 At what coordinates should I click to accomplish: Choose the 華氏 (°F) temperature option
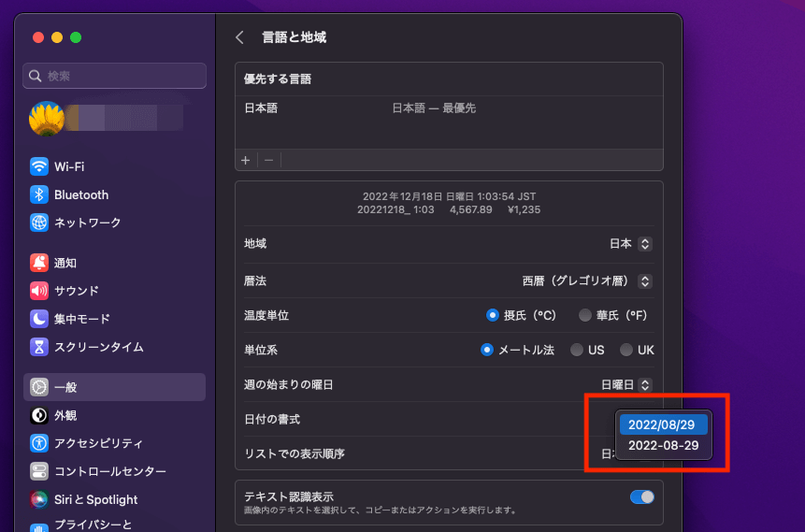(x=585, y=315)
